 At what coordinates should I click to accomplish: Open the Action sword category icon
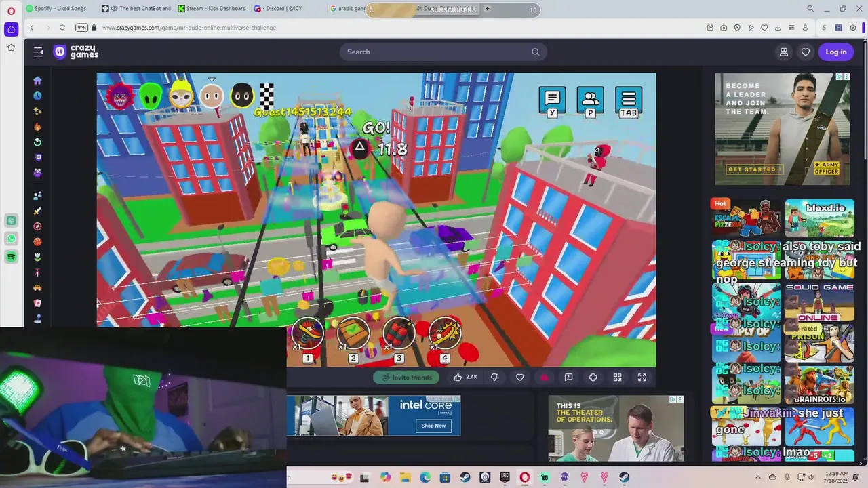pos(37,211)
